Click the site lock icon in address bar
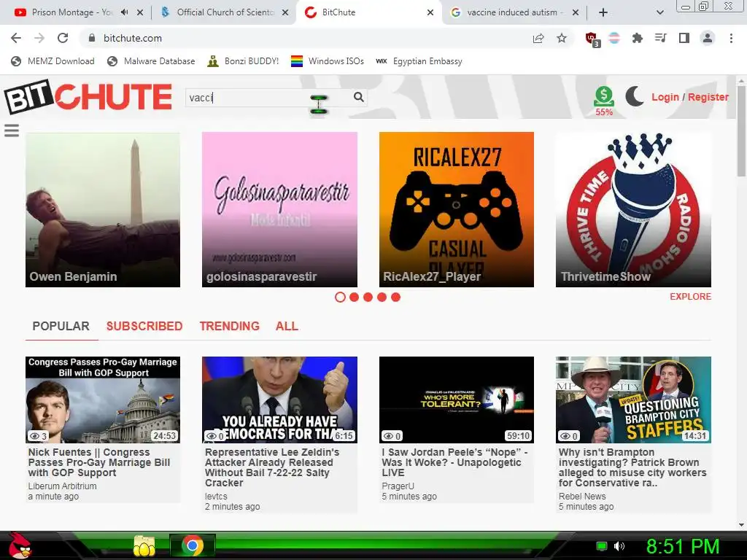 point(92,38)
